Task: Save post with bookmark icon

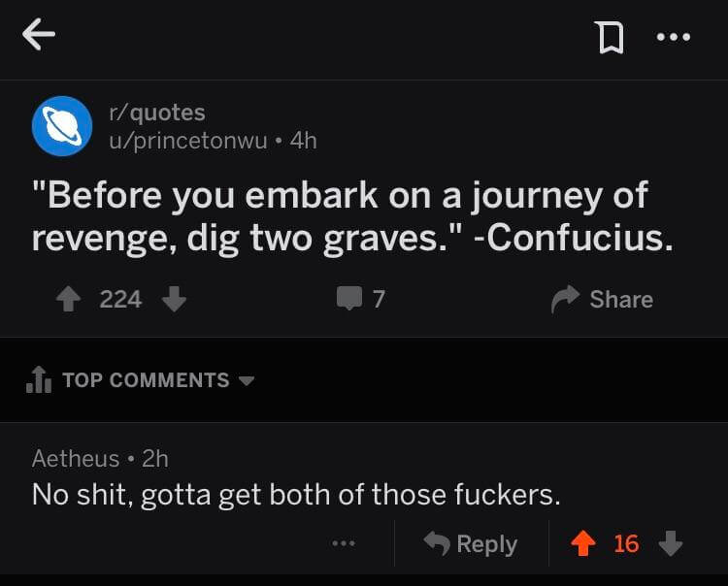Action: tap(611, 38)
